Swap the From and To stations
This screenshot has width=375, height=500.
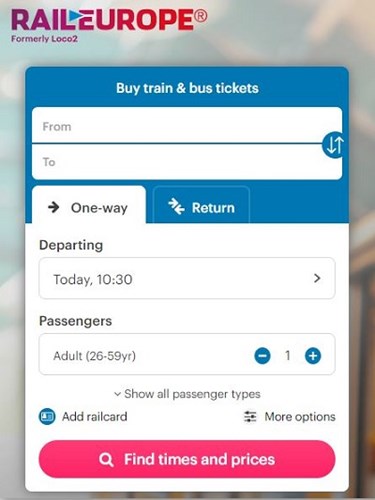click(x=333, y=145)
